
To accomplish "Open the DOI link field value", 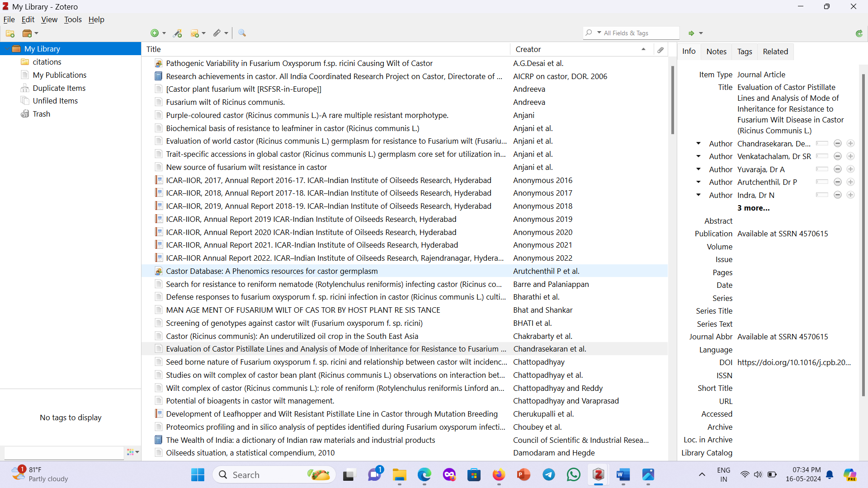I will tap(794, 362).
